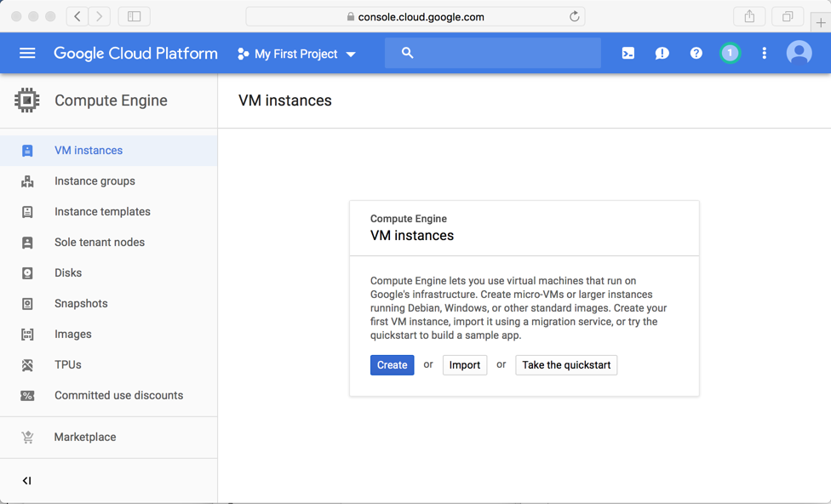Start Take the quickstart
This screenshot has height=504, width=831.
coord(566,365)
